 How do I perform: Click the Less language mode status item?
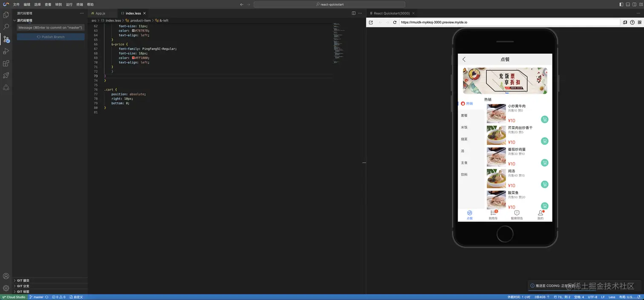tap(612, 297)
